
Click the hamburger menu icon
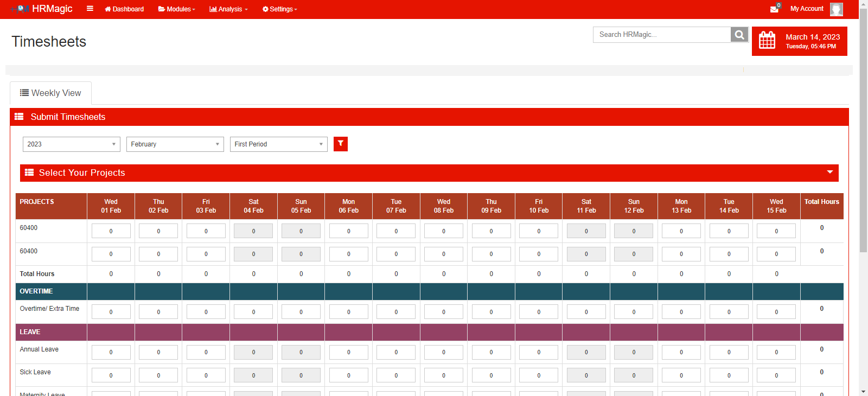[90, 9]
